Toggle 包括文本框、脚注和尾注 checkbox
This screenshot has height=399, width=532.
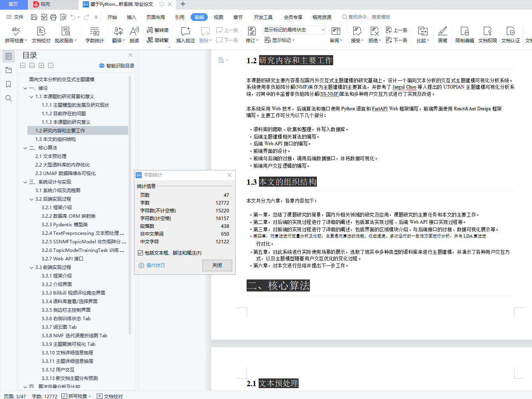click(x=141, y=253)
